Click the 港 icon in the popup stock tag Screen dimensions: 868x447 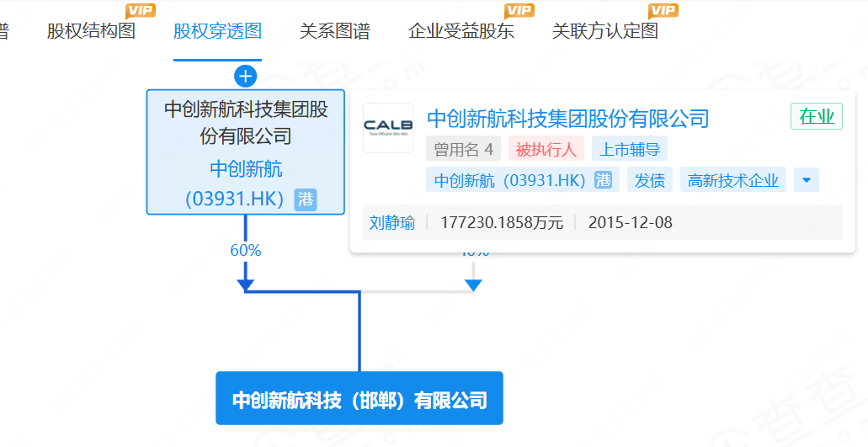click(x=603, y=180)
